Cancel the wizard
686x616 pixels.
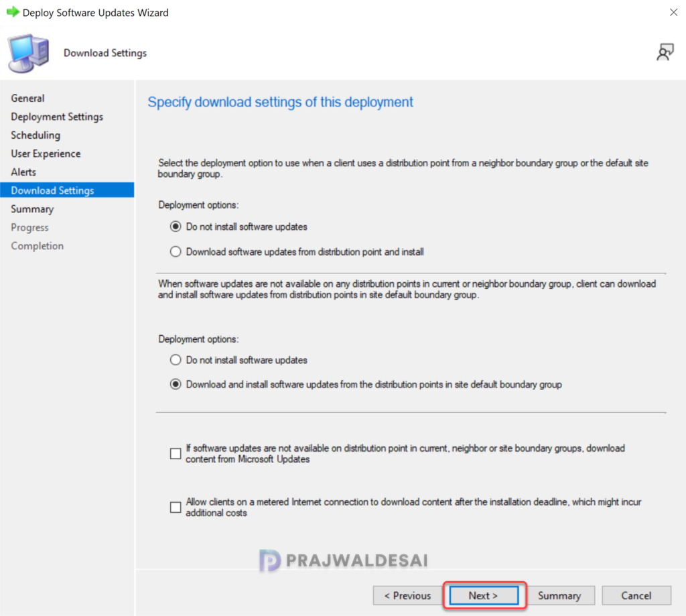pyautogui.click(x=636, y=595)
